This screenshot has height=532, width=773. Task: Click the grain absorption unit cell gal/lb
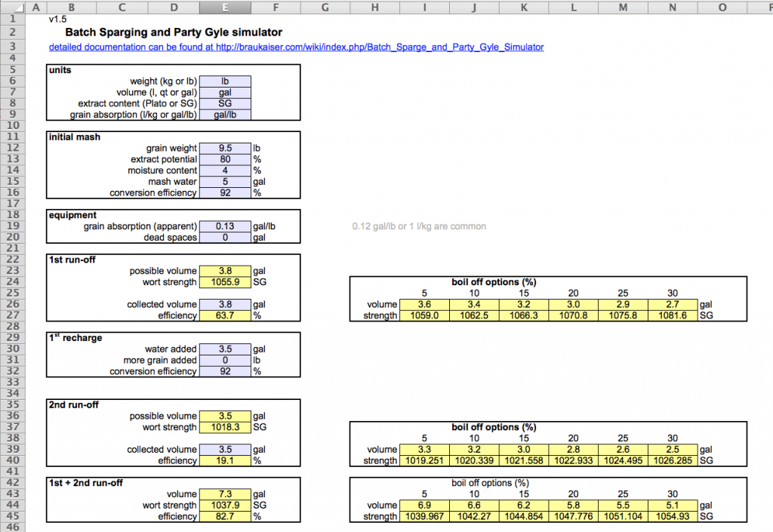point(225,115)
